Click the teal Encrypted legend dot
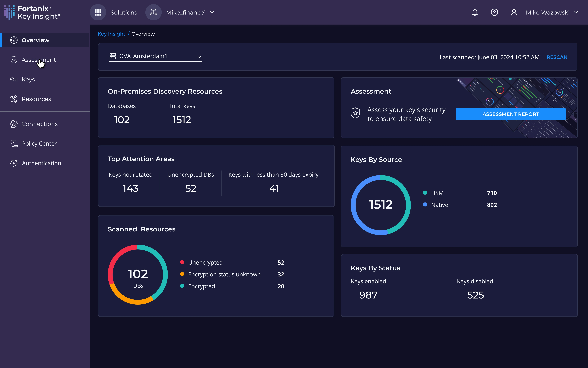The image size is (588, 368). [182, 286]
